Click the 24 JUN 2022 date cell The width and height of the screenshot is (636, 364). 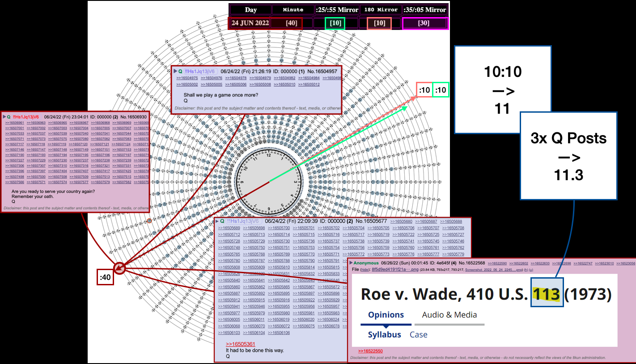(250, 23)
